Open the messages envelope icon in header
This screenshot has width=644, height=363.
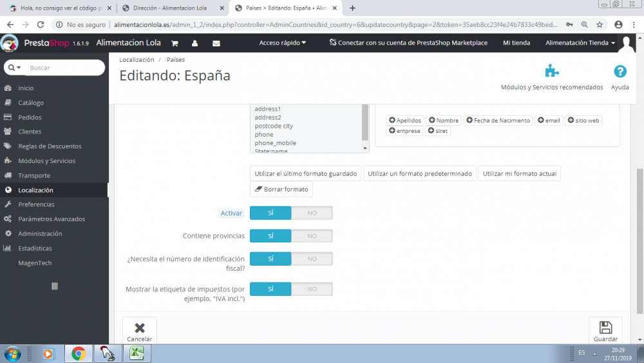216,43
